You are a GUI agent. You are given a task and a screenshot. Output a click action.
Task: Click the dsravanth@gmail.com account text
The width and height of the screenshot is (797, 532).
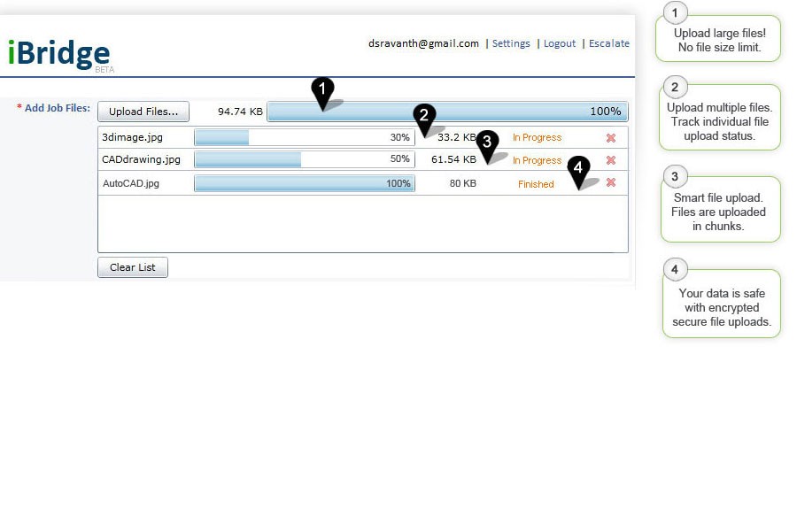tap(424, 42)
